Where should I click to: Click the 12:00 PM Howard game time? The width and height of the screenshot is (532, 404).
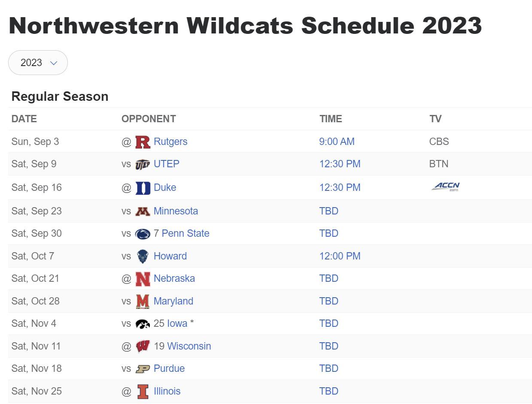click(x=340, y=256)
